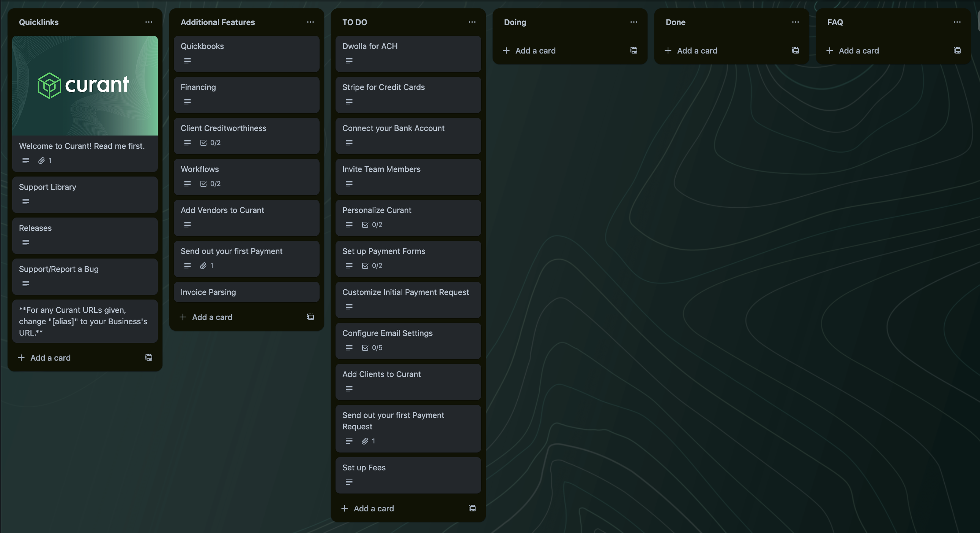Create card from template in Additional Features list

(x=310, y=317)
